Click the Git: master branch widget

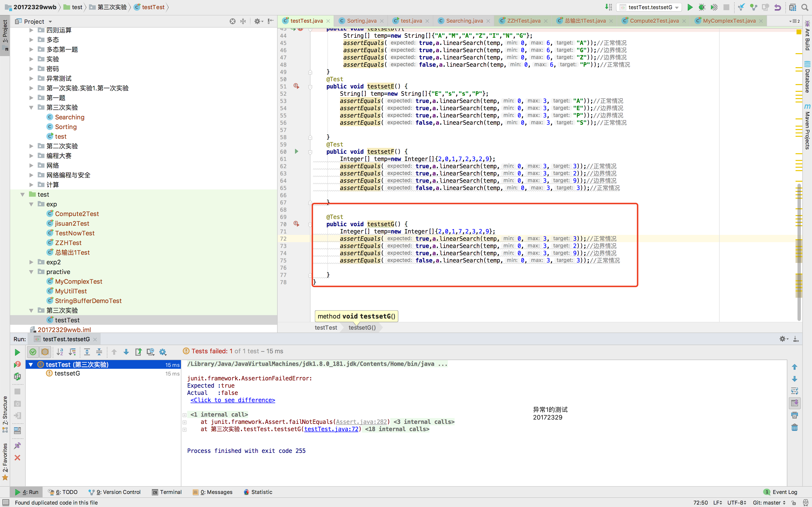769,502
